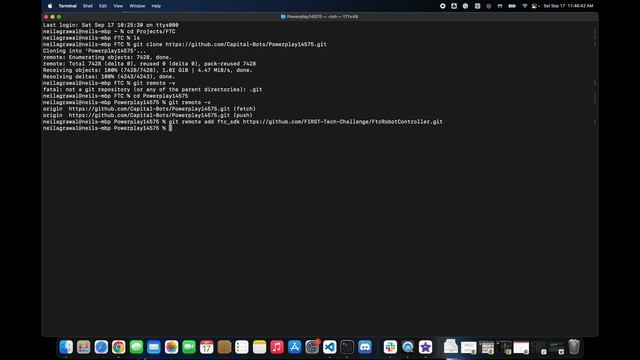Launch Google Chrome from the dock
The image size is (640, 360).
[118, 347]
